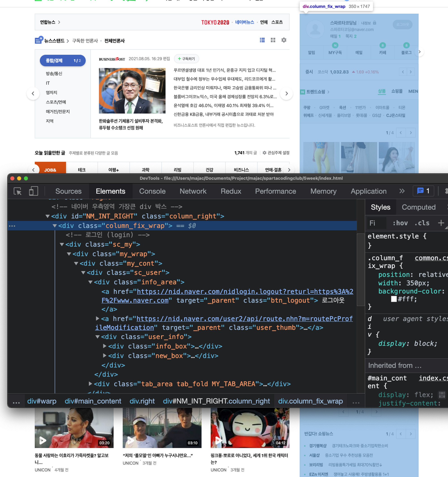Switch to the Computed styles pane
448x477 pixels.
coord(419,207)
